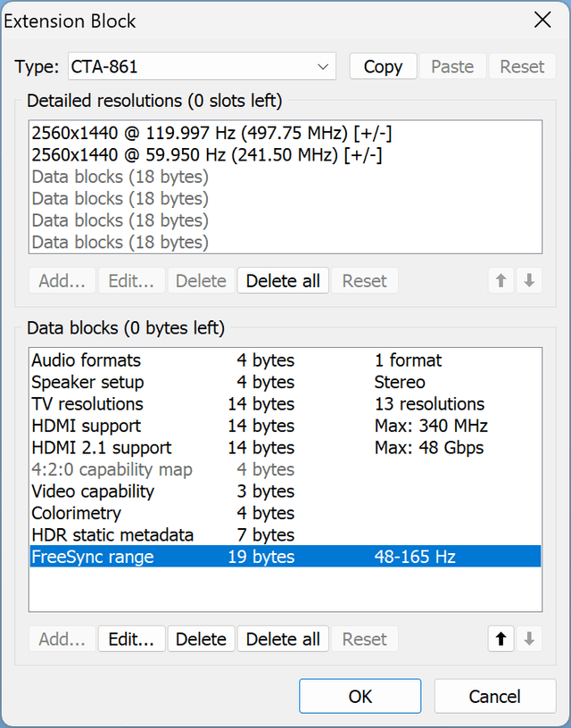
Task: Confirm with the OK button
Action: 360,696
